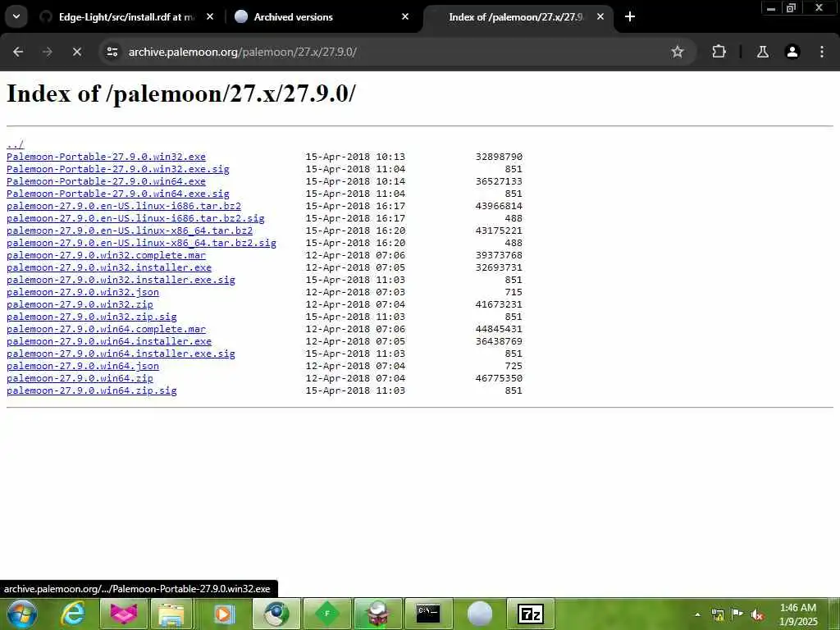840x630 pixels.
Task: Click file size 32898790 text
Action: pos(499,157)
